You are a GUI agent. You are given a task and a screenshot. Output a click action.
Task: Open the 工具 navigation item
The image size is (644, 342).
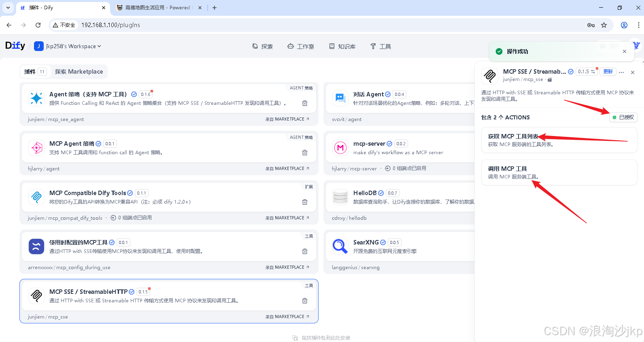(381, 47)
